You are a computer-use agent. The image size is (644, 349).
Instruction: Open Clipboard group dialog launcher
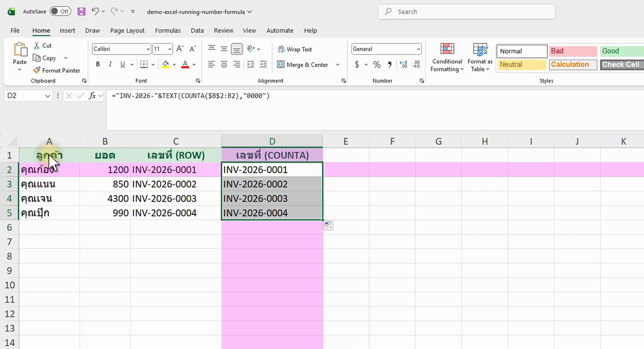[84, 81]
